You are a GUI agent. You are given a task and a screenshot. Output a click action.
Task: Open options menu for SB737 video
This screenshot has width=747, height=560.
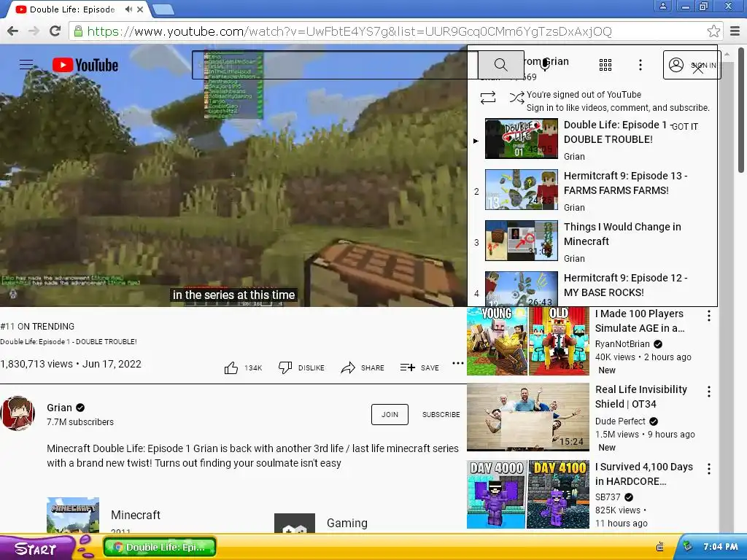(x=709, y=469)
